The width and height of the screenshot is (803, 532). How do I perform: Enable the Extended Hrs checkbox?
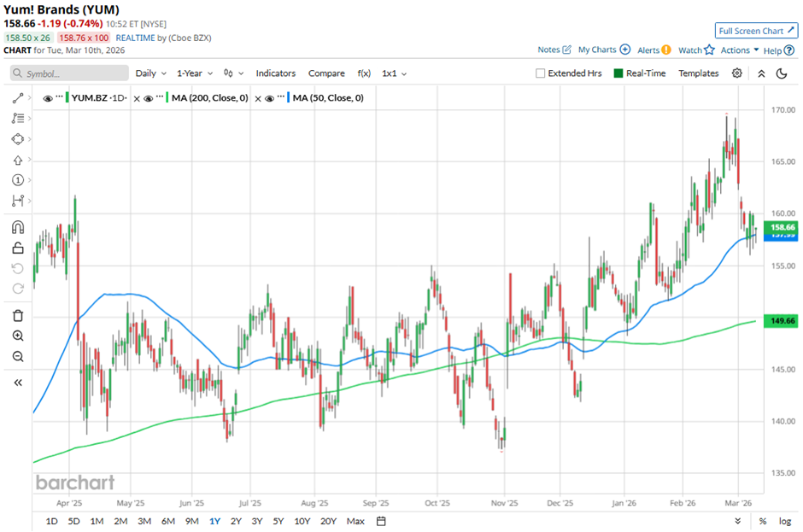click(540, 73)
